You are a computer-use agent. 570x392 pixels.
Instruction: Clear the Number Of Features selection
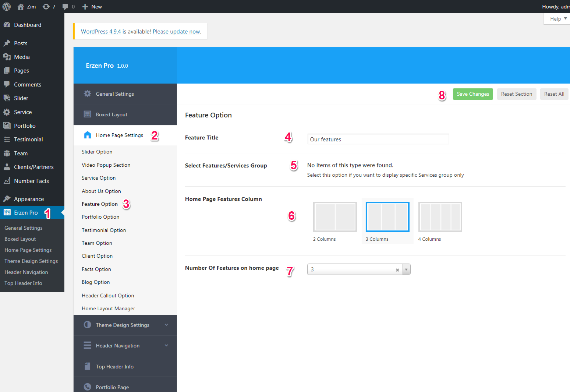point(397,270)
